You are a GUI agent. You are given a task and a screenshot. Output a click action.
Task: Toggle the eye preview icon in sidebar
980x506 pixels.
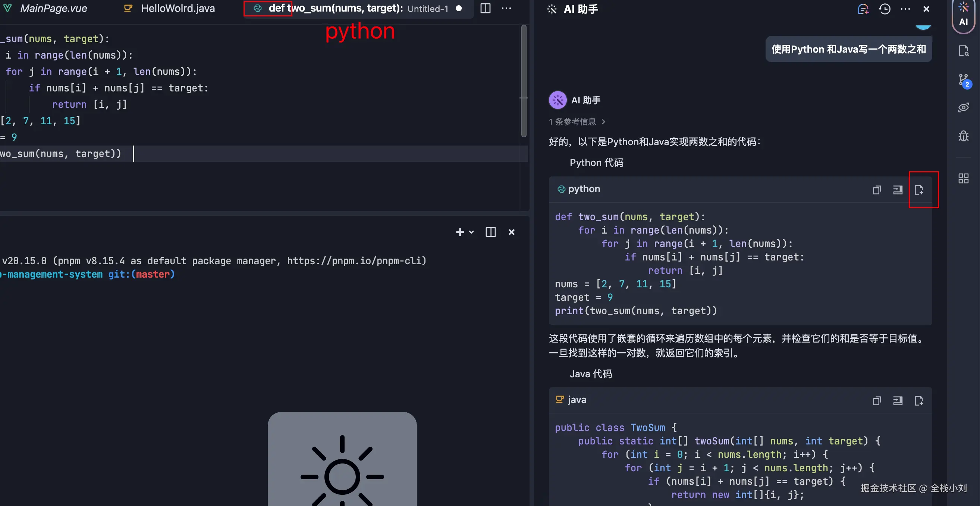click(964, 108)
